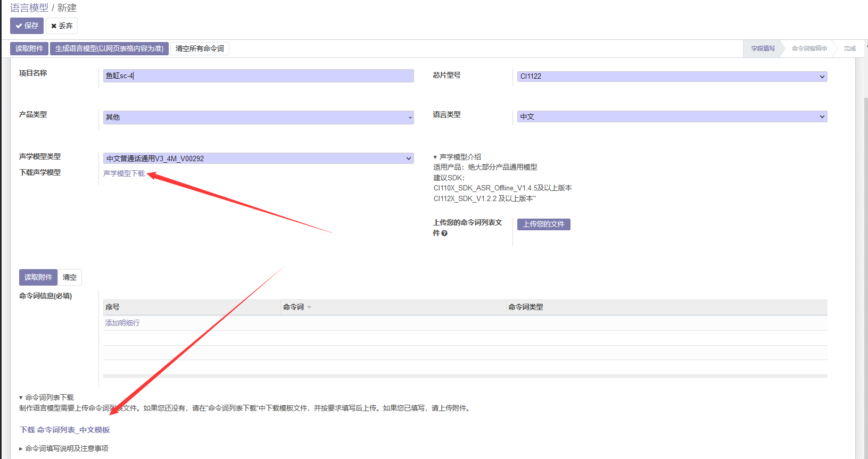Click 上传您的文件 upload button
Viewport: 868px width, 459px height.
pos(543,224)
